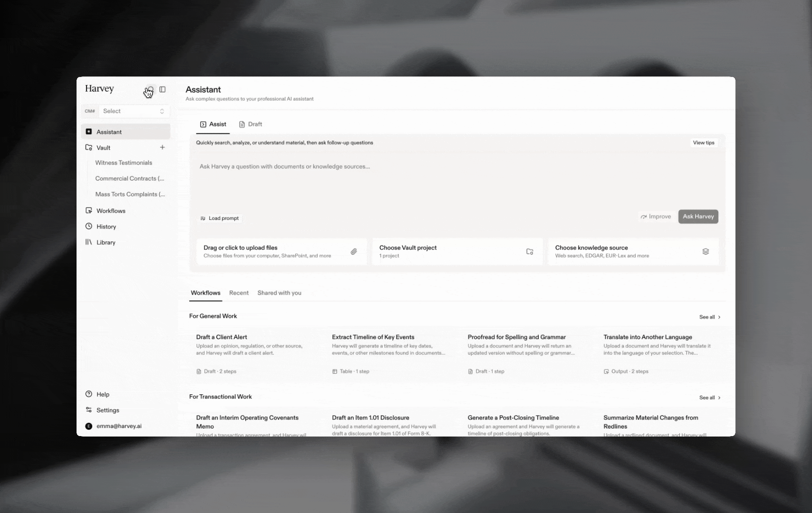Click the For Transactional Work heading

[221, 397]
